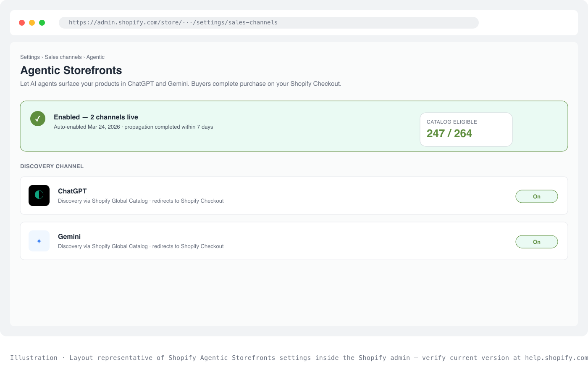588x370 pixels.
Task: Click the CATALOG ELIGIBLE label
Action: coord(452,122)
